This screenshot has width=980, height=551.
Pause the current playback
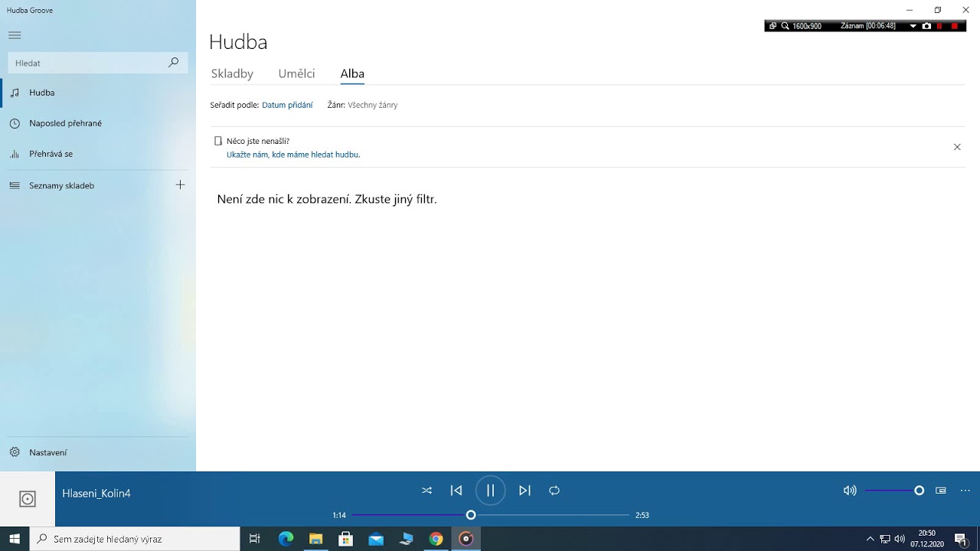[491, 491]
